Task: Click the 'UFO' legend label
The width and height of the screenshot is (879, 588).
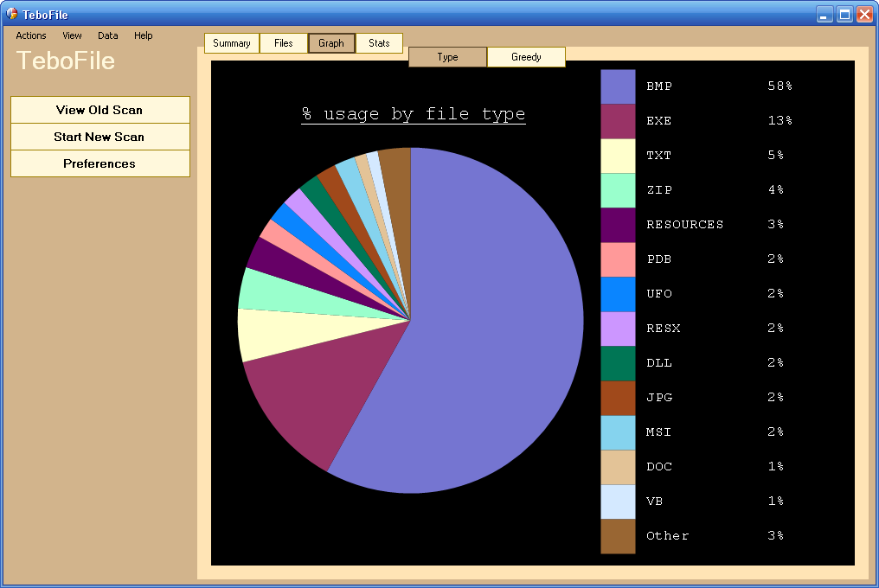Action: [659, 294]
